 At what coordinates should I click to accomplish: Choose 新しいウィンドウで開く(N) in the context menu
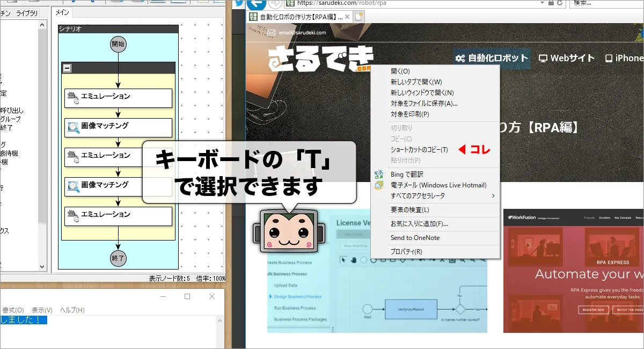point(435,93)
